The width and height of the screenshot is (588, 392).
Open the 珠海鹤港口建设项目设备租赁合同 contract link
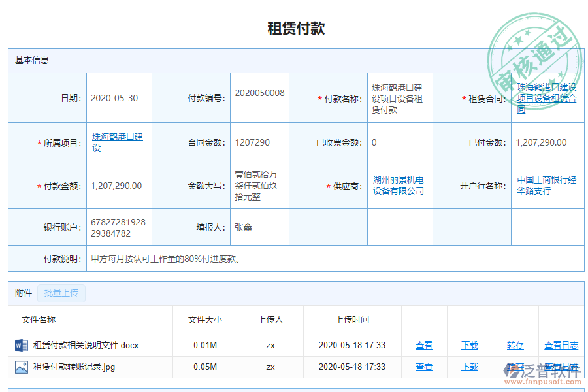tap(547, 97)
